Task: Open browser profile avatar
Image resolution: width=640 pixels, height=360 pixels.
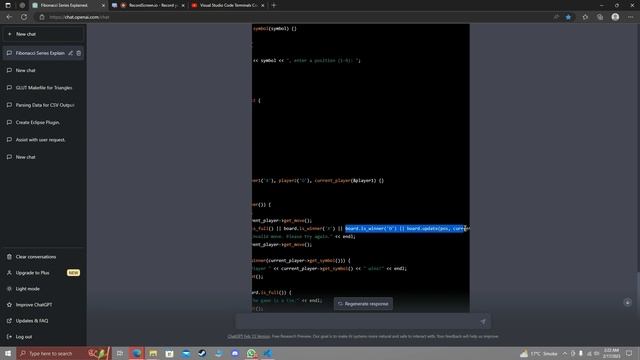Action: [615, 17]
